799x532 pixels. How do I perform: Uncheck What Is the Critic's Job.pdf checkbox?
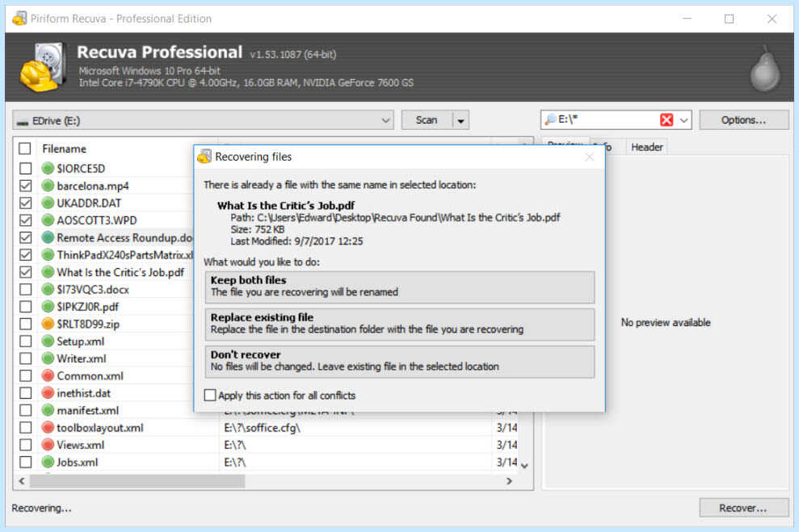pyautogui.click(x=26, y=272)
